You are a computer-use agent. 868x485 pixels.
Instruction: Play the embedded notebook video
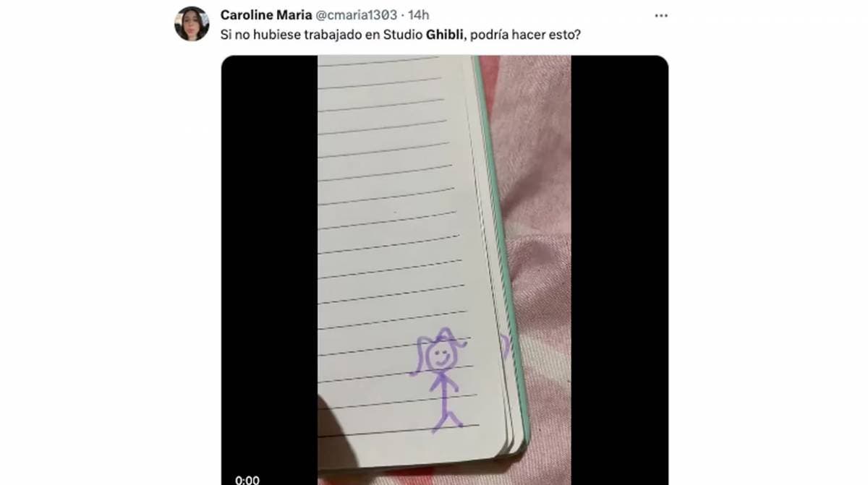tap(444, 270)
